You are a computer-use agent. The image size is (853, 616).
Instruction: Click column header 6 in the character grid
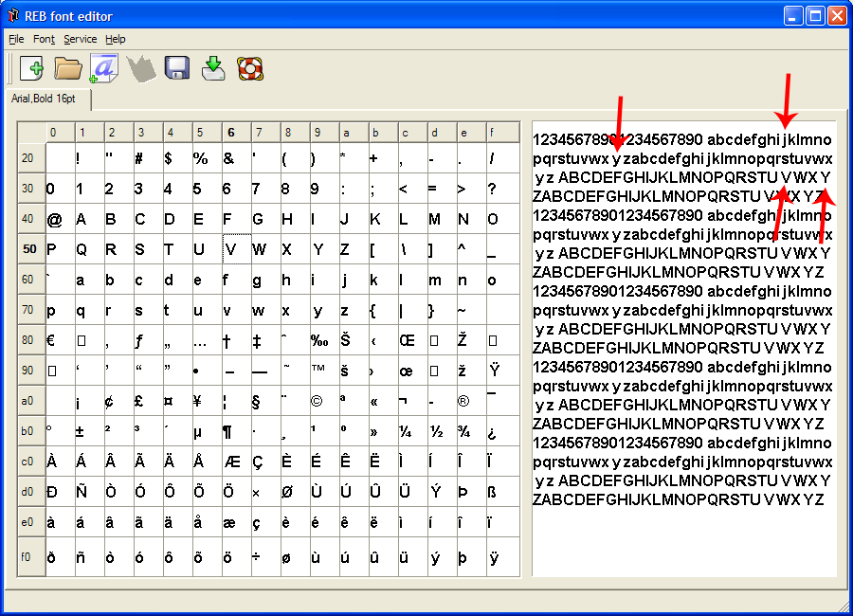click(x=230, y=133)
